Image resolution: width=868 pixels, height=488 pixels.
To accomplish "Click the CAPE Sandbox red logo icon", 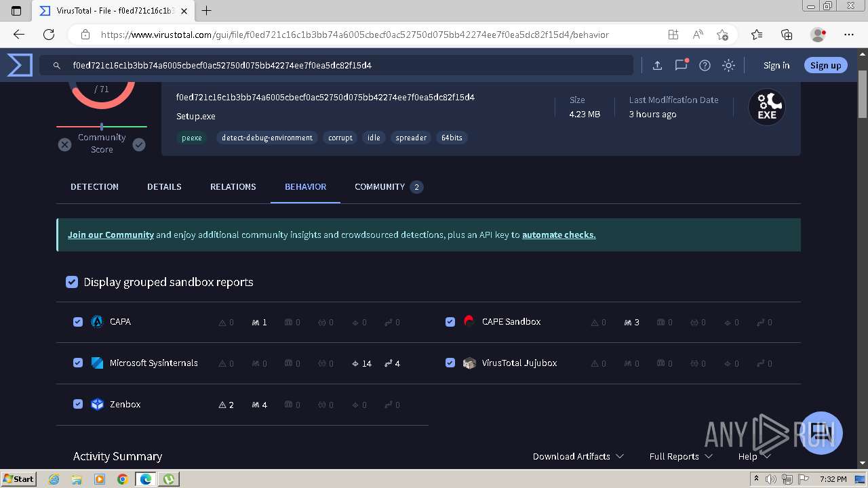I will click(x=469, y=321).
